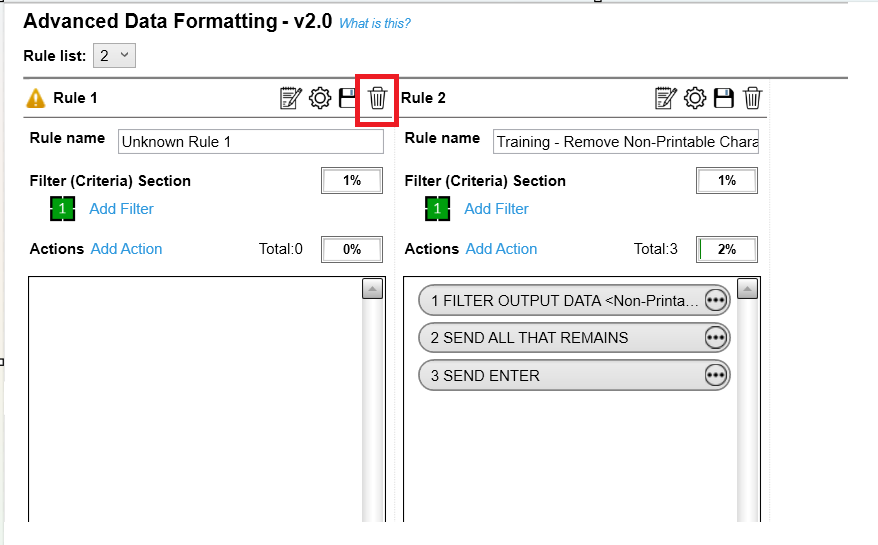This screenshot has height=545, width=878.
Task: Click scroll-up arrow of Rule 2 actions list
Action: click(748, 289)
